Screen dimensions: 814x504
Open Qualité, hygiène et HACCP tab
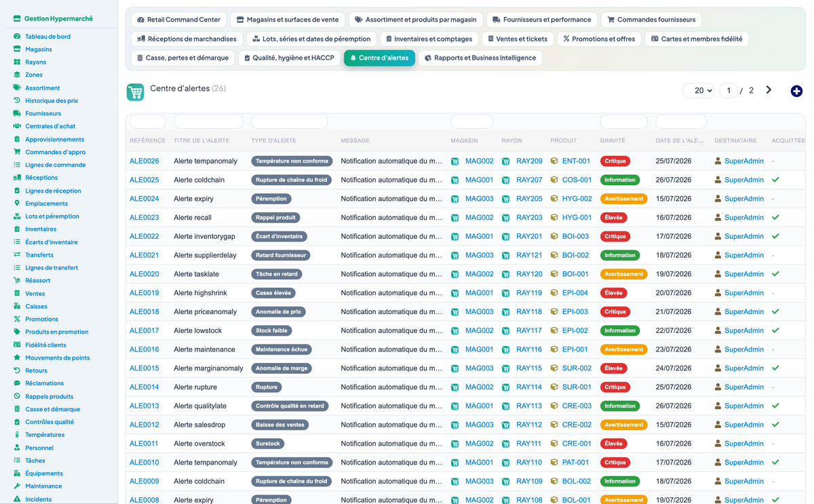tap(289, 58)
